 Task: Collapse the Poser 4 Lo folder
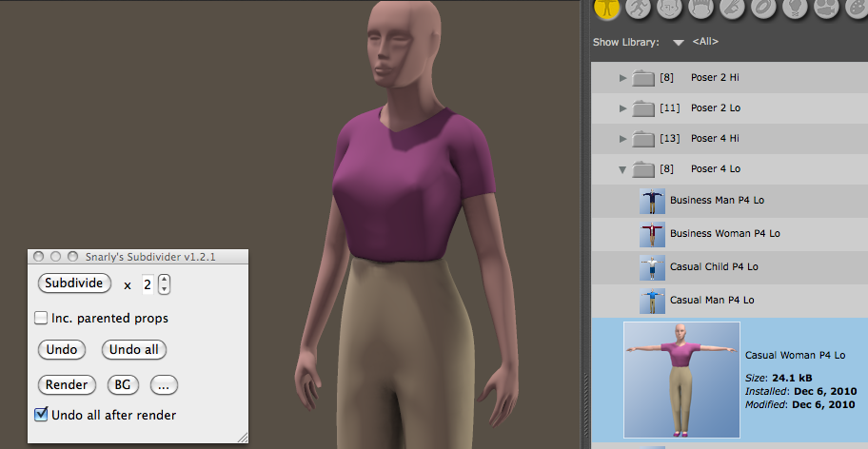[x=622, y=169]
